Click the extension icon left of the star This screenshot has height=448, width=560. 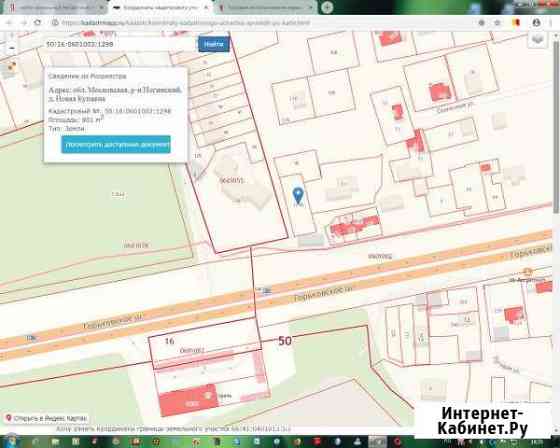[x=481, y=23]
